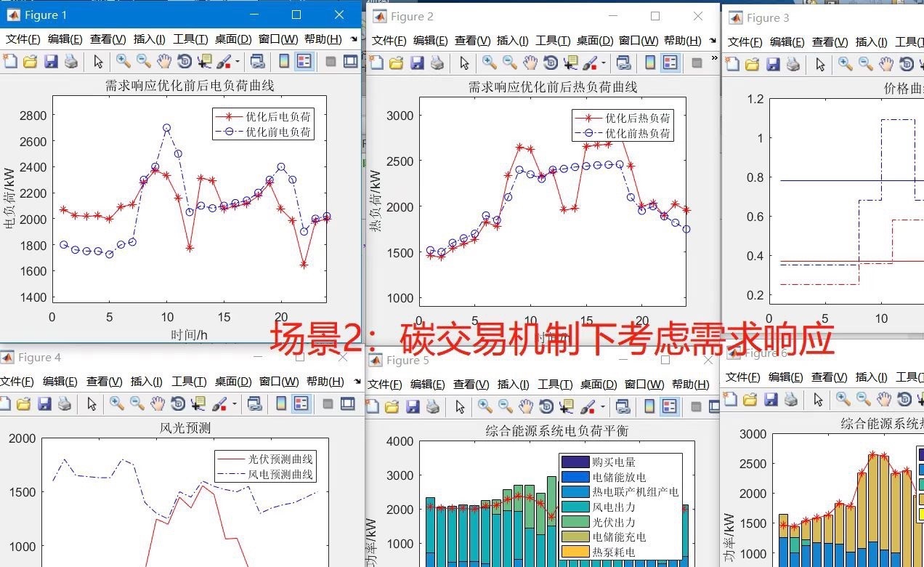Click Show Plot Tools icon in Figure 1
Screen dimensions: 924x567
point(351,62)
